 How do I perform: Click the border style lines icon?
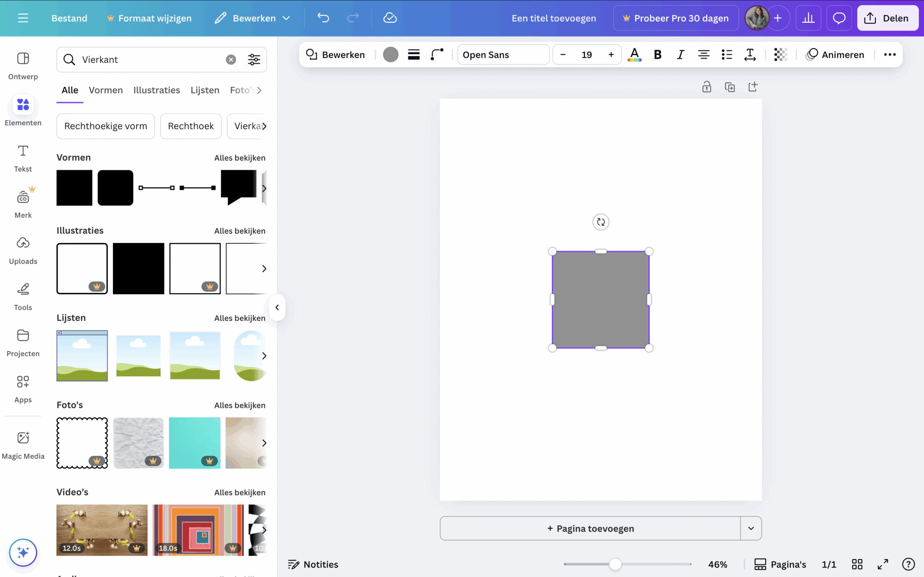click(414, 54)
